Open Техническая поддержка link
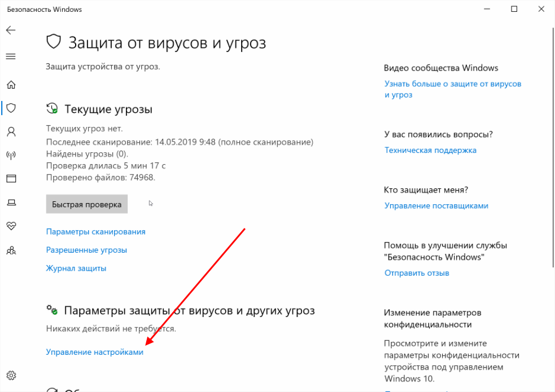555x392 pixels. coord(430,150)
